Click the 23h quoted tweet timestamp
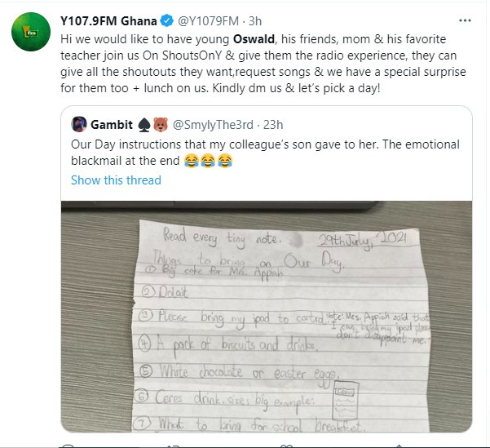This screenshot has width=490, height=448. (276, 124)
